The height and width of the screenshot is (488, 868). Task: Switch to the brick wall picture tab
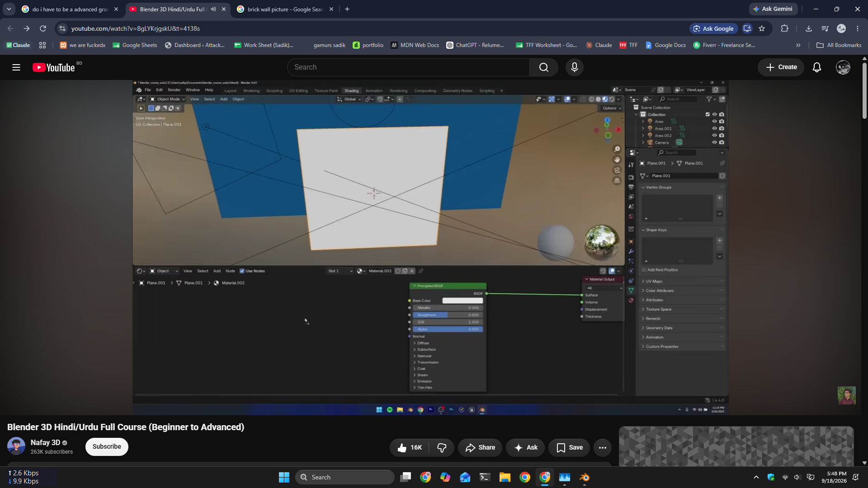click(x=285, y=9)
